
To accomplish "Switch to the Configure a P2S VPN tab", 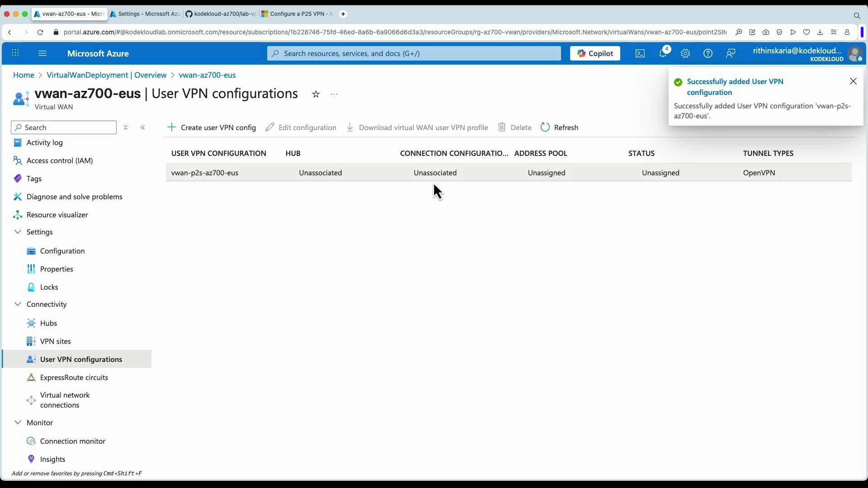I will (x=296, y=14).
